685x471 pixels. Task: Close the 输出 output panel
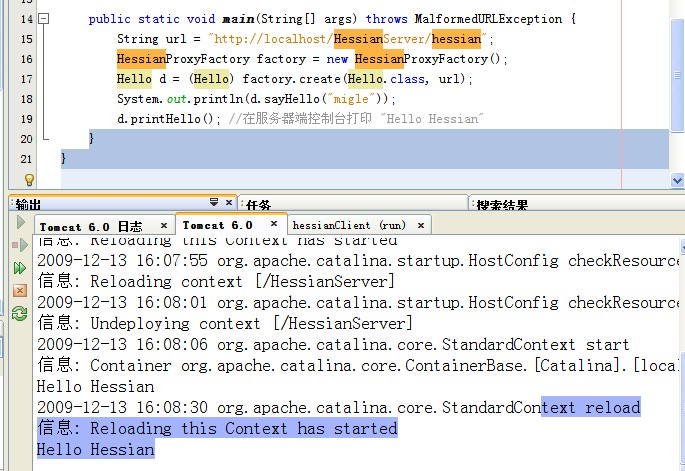(x=228, y=202)
